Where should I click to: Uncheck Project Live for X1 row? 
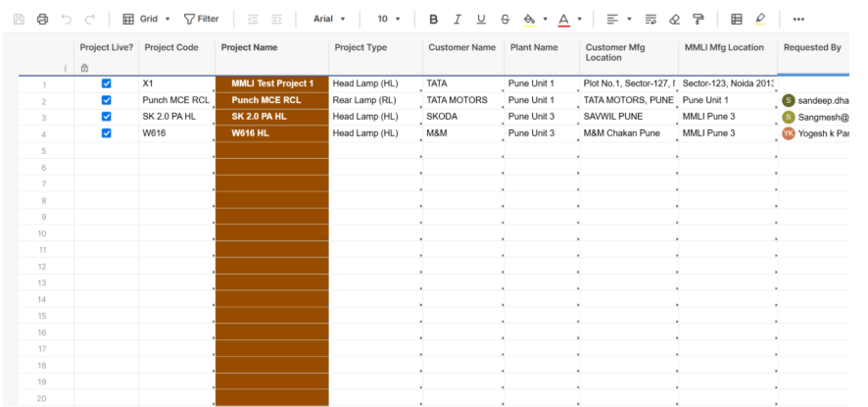coord(107,83)
